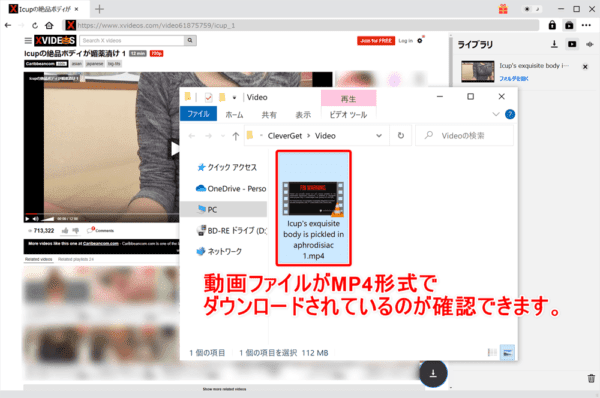
Task: Click the Videoの検索 search box
Action: pyautogui.click(x=464, y=135)
